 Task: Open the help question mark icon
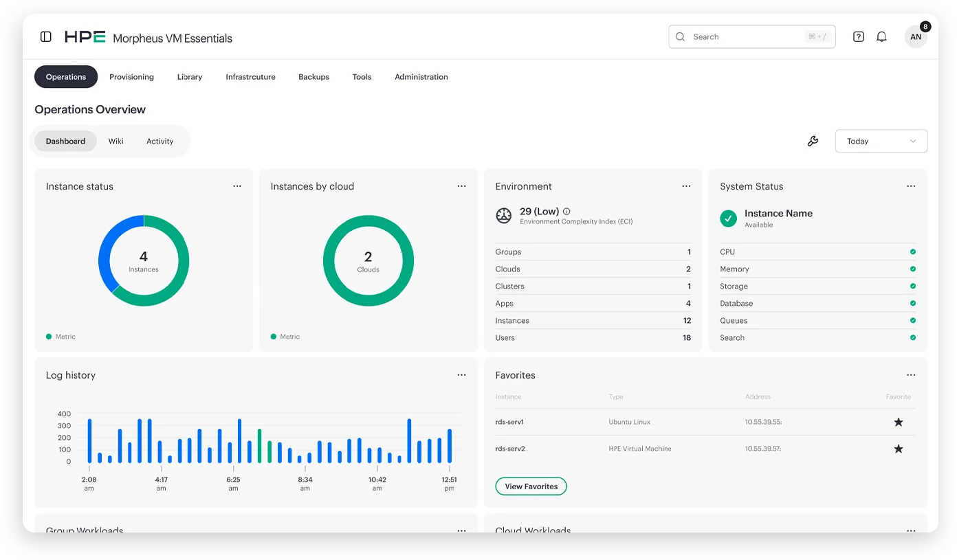coord(858,37)
